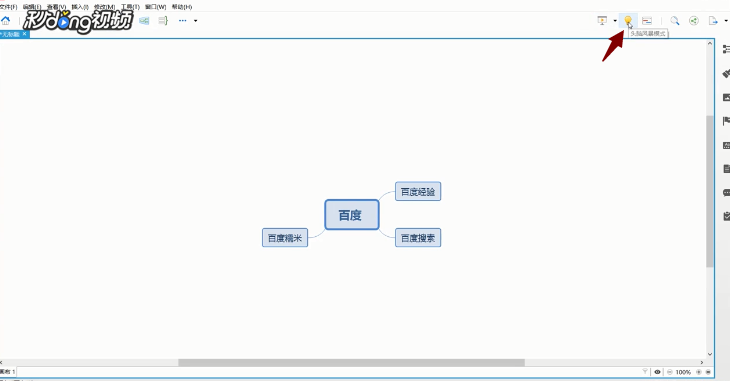The height and width of the screenshot is (381, 730).
Task: Click the 100% zoom level text
Action: (x=683, y=372)
